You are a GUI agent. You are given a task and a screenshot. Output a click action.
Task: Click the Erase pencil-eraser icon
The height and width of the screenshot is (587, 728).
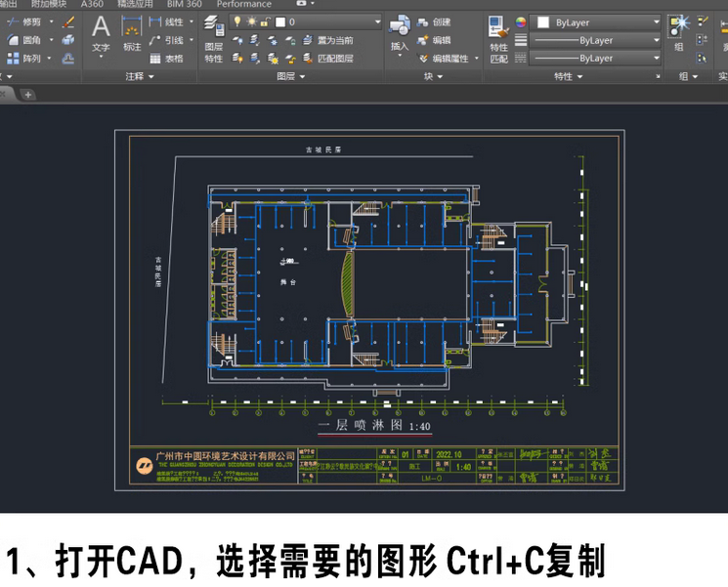pos(68,21)
